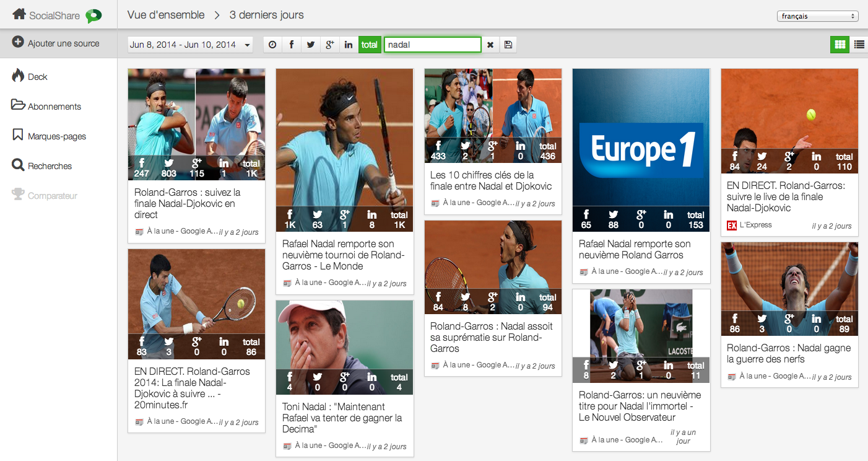Screen dimensions: 868x461
Task: Toggle the Twitter filter in the toolbar
Action: click(x=311, y=45)
